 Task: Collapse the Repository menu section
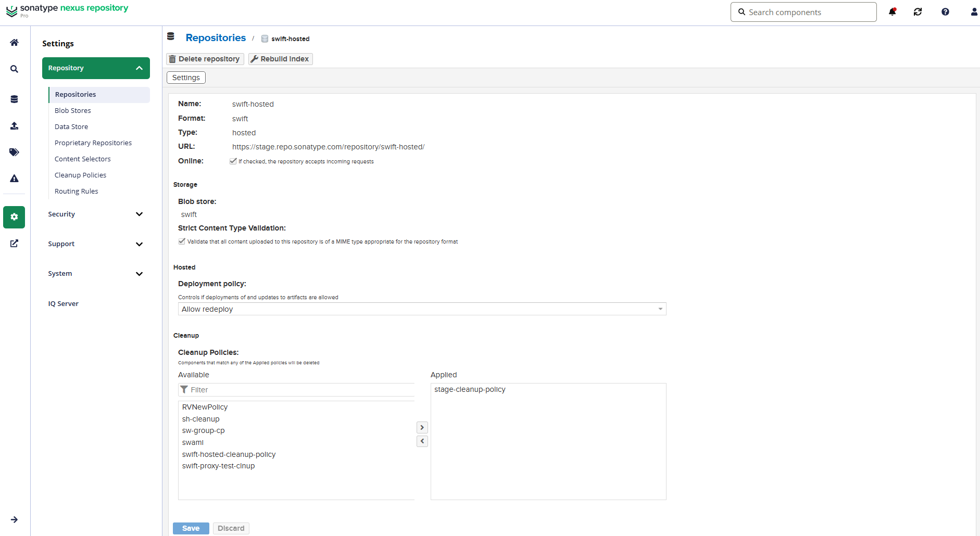[96, 68]
